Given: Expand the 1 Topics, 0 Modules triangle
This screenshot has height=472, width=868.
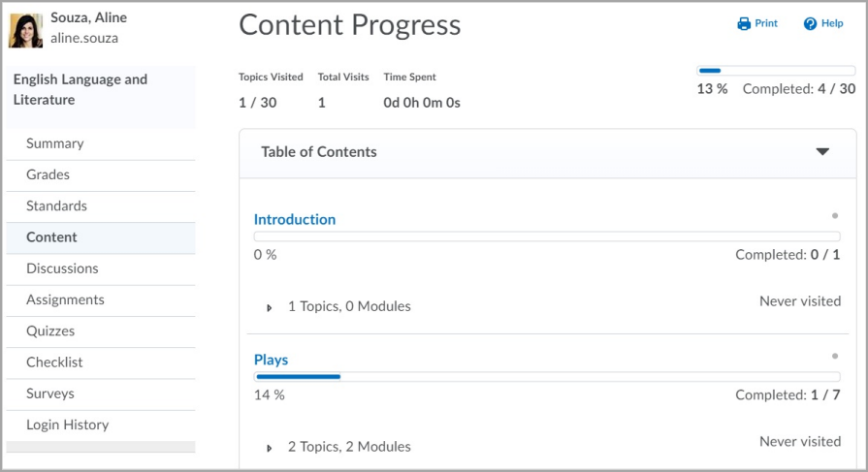Looking at the screenshot, I should coord(269,307).
